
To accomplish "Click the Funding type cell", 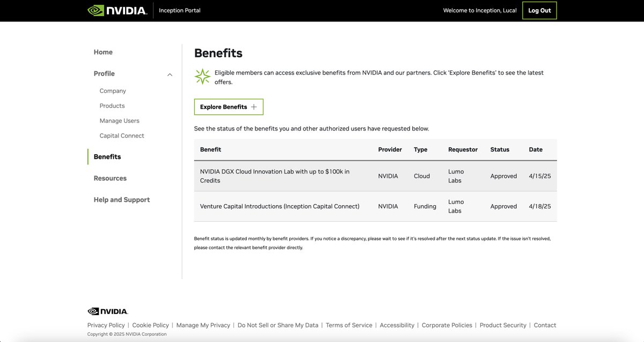I will pos(425,206).
